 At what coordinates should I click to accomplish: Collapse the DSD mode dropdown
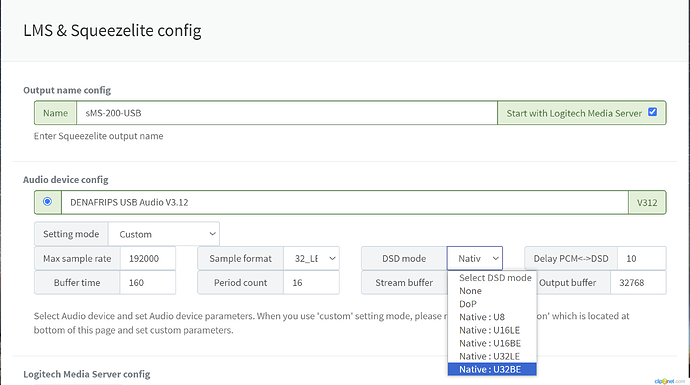(x=475, y=258)
